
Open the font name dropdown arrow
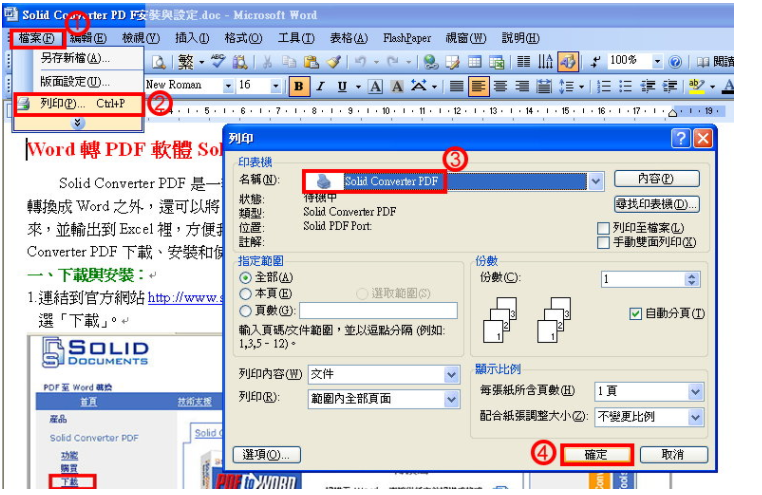(228, 86)
